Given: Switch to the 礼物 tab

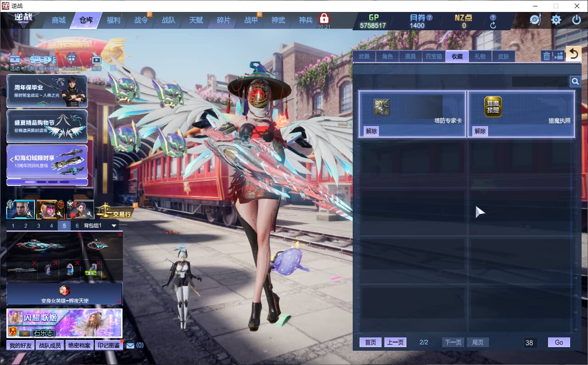Looking at the screenshot, I should 480,56.
